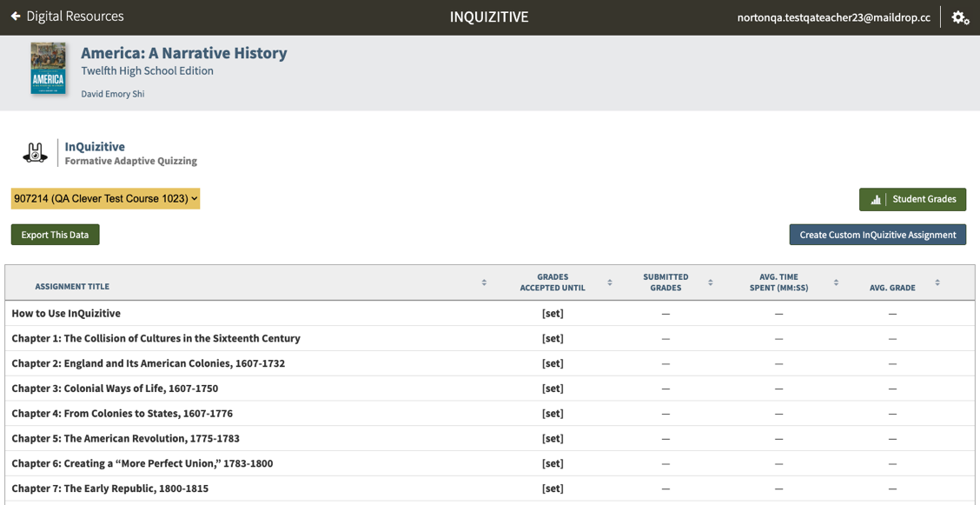Click the bar chart icon on Student Grades

pos(876,199)
